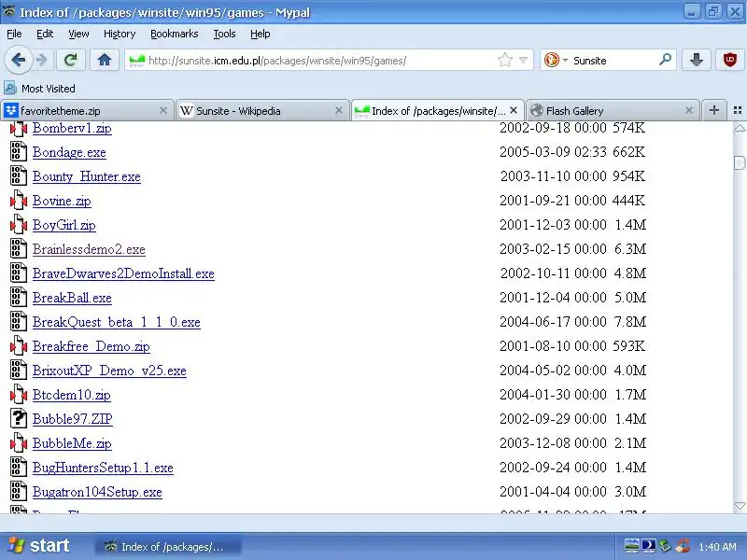The height and width of the screenshot is (560, 747).
Task: Open a new tab with plus button
Action: [713, 110]
